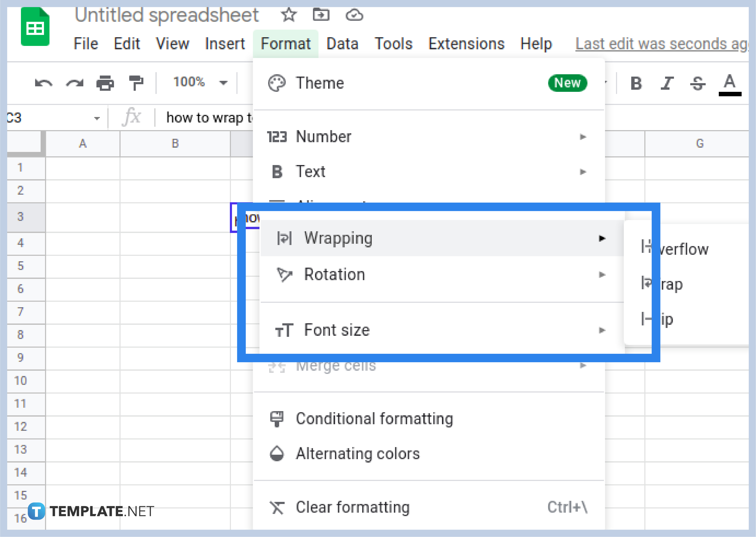The image size is (756, 537).
Task: Click the Move to folder icon
Action: (321, 15)
